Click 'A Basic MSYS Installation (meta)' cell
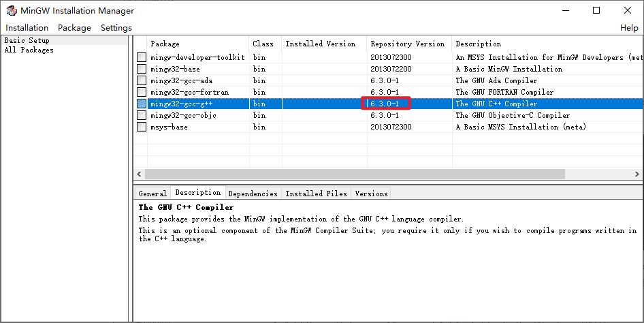 click(521, 127)
